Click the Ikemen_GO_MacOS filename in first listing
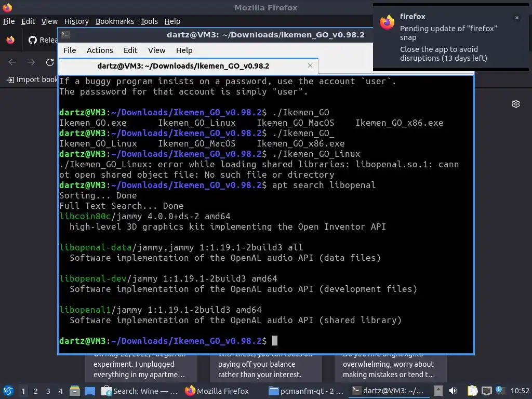 295,123
